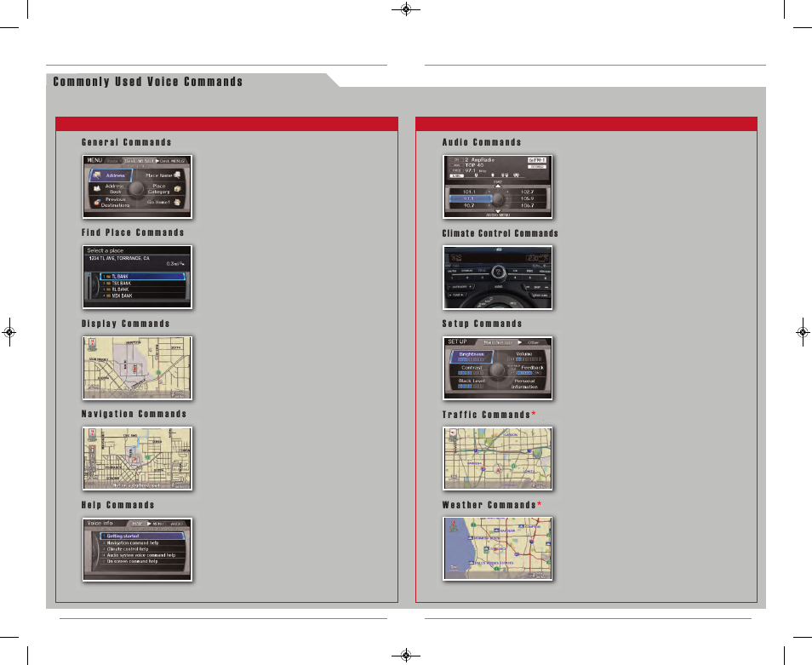Click 'Audio system voice command help' row
812x665 pixels.
(142, 554)
